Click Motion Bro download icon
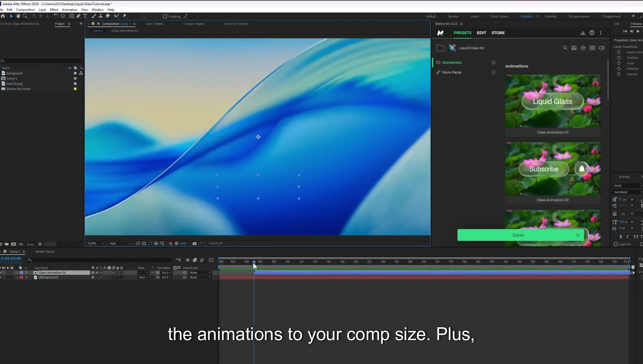This screenshot has width=643, height=364. click(x=583, y=33)
